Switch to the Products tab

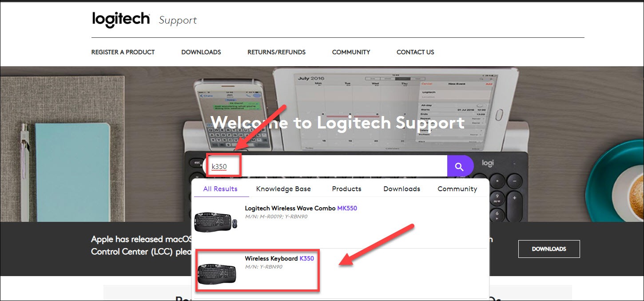[x=346, y=189]
